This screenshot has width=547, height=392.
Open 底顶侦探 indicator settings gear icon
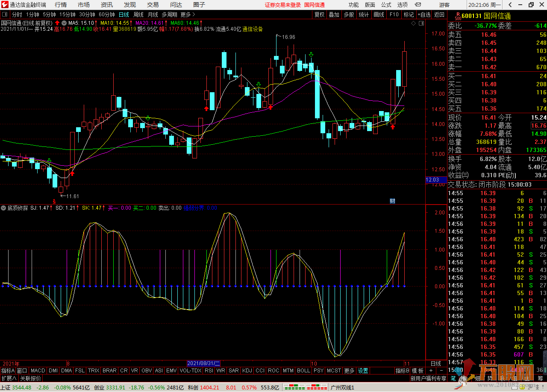[x=3, y=208]
